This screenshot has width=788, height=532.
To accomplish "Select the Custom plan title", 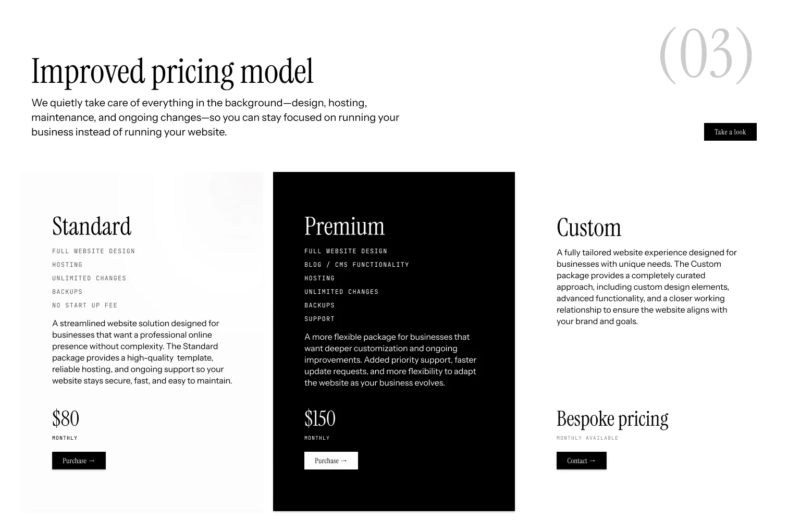I will (589, 228).
